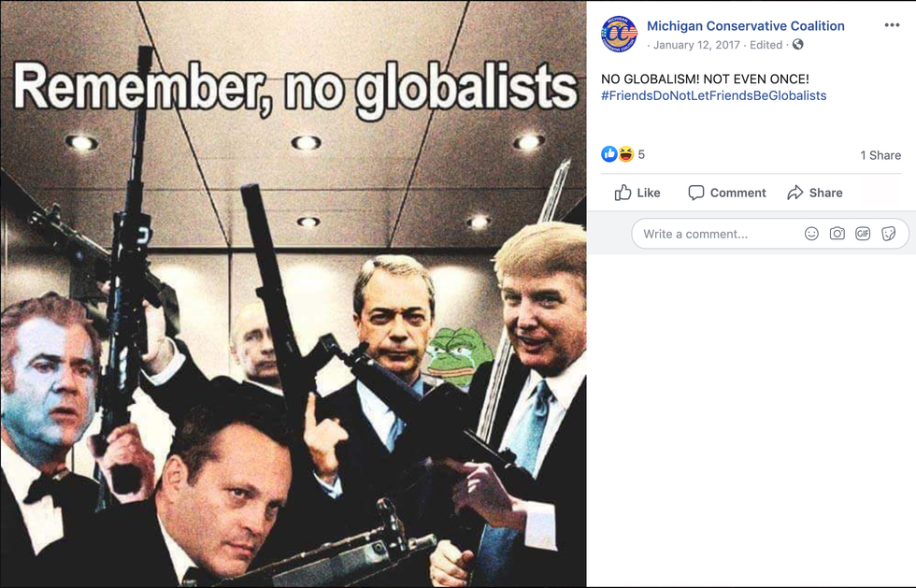The image size is (916, 588).
Task: Open the sticker picker icon
Action: [x=889, y=234]
